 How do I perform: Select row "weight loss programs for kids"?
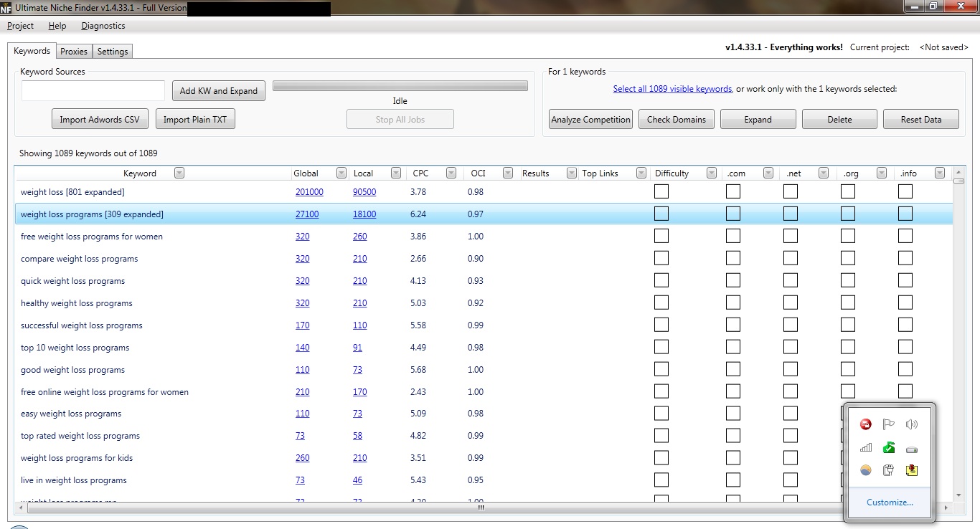(x=484, y=458)
